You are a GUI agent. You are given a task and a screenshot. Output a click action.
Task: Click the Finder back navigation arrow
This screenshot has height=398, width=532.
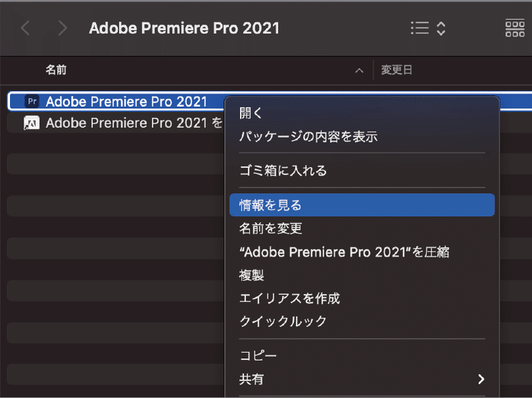tap(25, 28)
